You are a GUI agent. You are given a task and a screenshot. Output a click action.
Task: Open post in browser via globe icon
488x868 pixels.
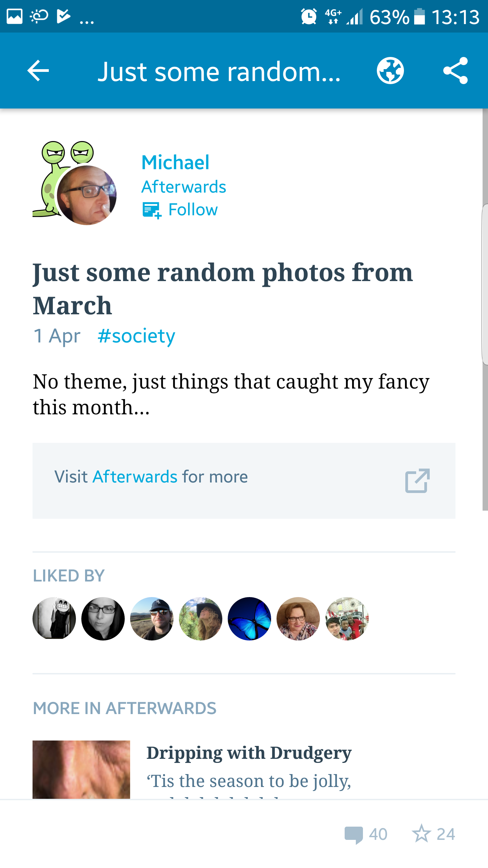pos(390,71)
